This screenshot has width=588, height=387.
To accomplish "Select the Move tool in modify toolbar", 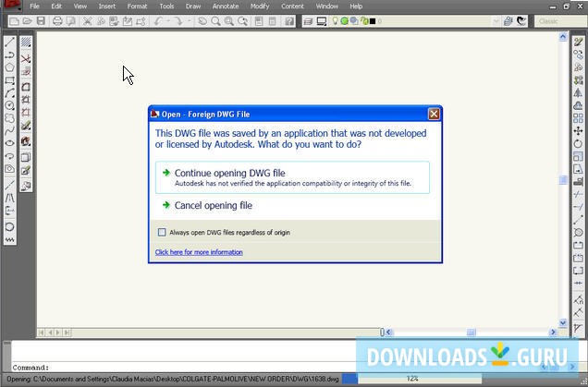I will coord(578,131).
